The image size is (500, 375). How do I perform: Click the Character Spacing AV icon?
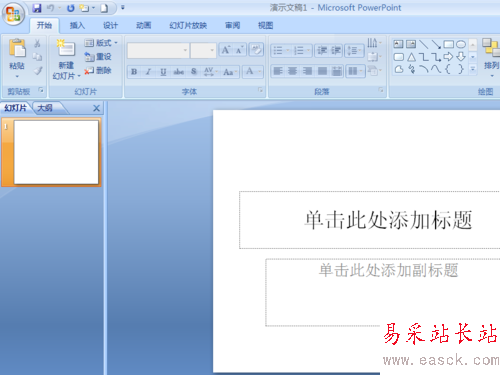point(210,72)
